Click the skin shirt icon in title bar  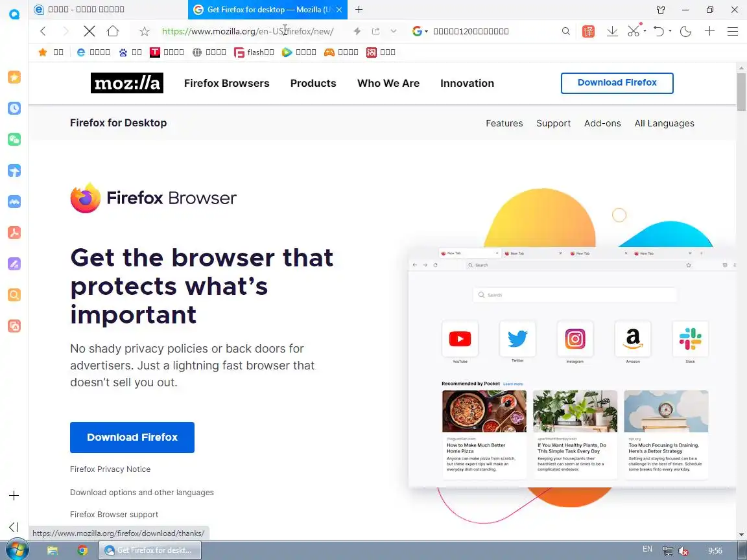tap(661, 10)
